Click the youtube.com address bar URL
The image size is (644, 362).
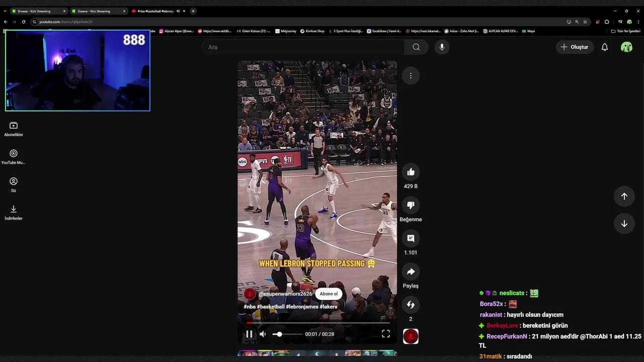66,22
